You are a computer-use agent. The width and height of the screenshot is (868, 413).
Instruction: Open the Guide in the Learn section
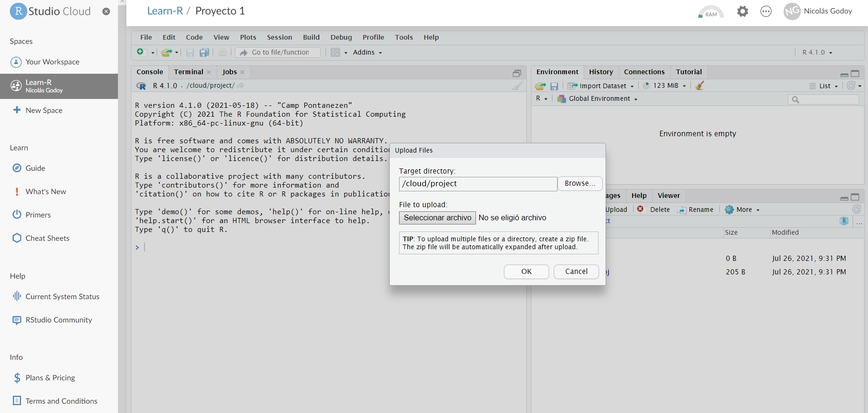[x=35, y=168]
